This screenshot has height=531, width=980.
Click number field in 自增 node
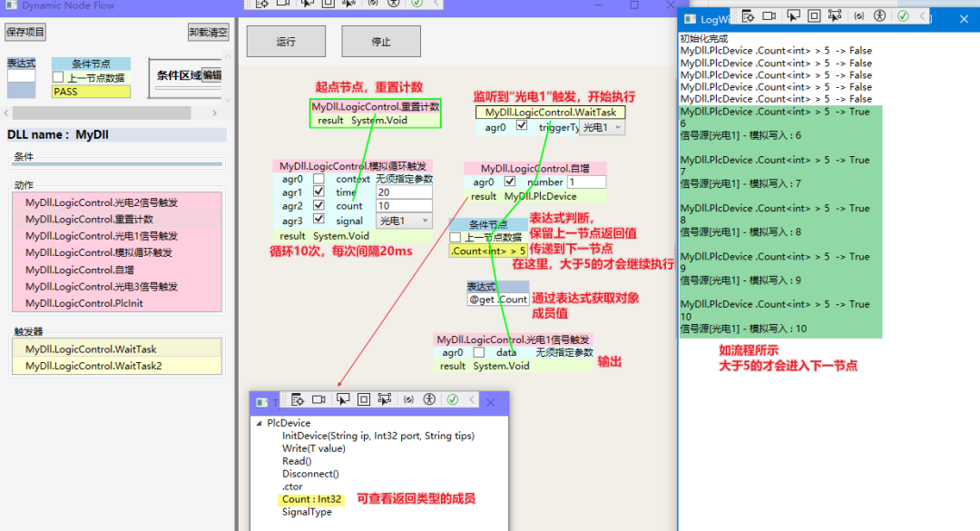585,182
